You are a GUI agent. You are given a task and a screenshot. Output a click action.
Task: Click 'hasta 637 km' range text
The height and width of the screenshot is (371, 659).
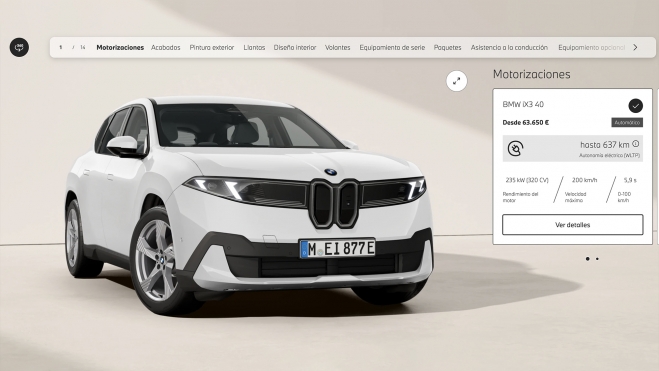(x=605, y=145)
